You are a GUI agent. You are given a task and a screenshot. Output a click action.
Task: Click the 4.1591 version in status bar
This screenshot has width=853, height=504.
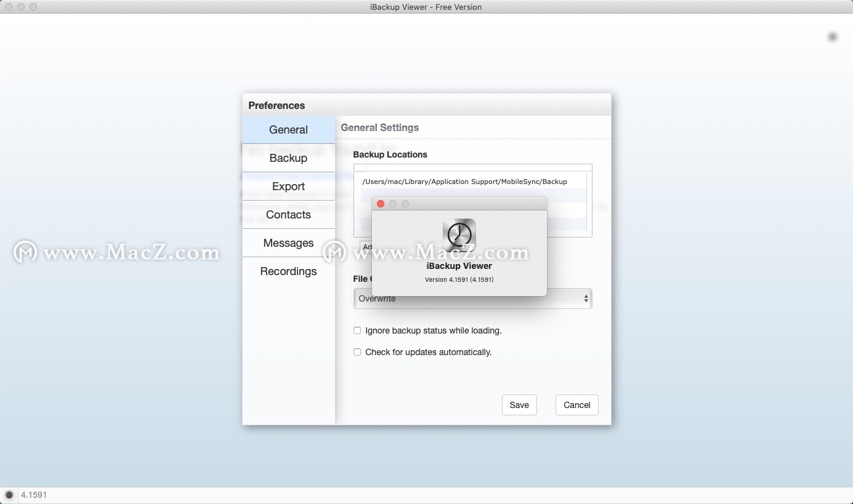pyautogui.click(x=34, y=495)
